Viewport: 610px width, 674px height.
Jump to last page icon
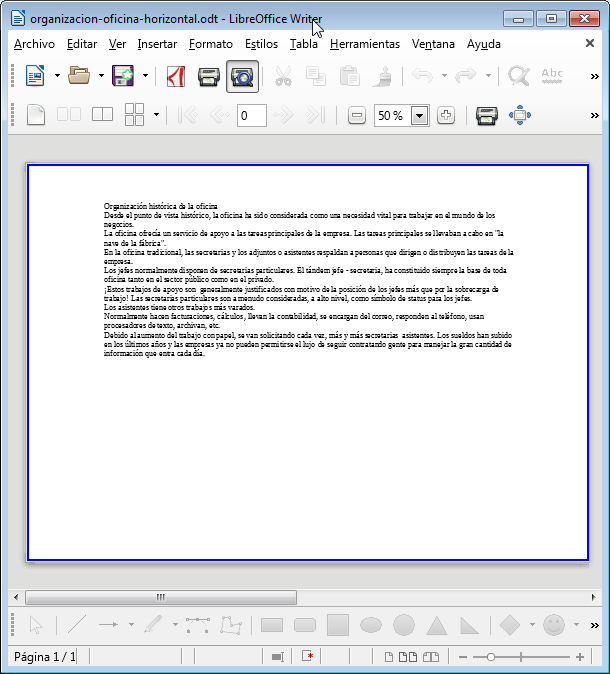[x=315, y=115]
